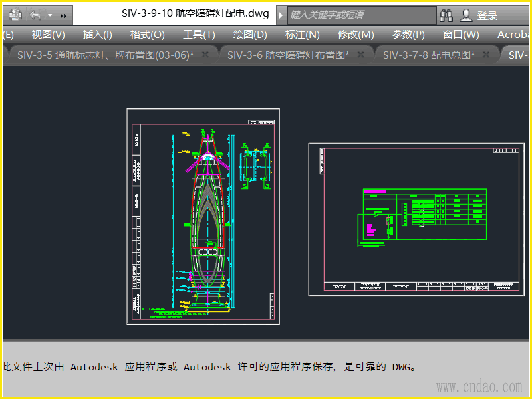Switch to SIV-3-5 通航标志灯、牌布置图 tab
Viewport: 532px width, 399px height.
pyautogui.click(x=106, y=55)
